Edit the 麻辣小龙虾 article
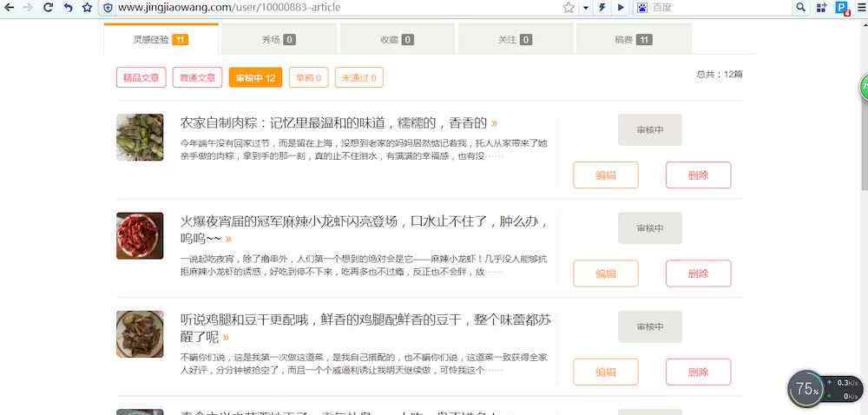Image resolution: width=868 pixels, height=415 pixels. click(606, 273)
